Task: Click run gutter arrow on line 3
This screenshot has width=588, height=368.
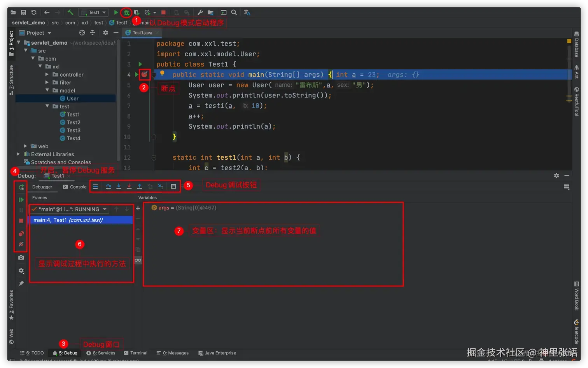Action: coord(140,64)
